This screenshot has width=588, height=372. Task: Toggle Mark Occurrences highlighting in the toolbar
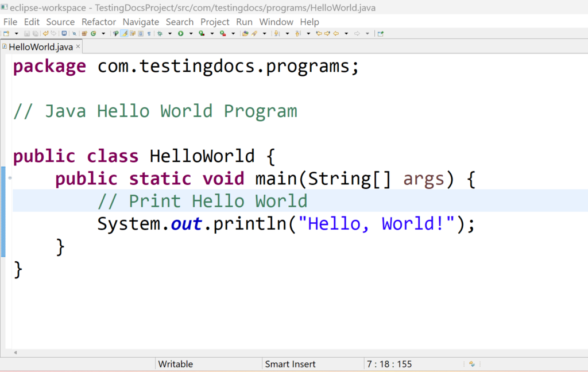click(x=123, y=33)
